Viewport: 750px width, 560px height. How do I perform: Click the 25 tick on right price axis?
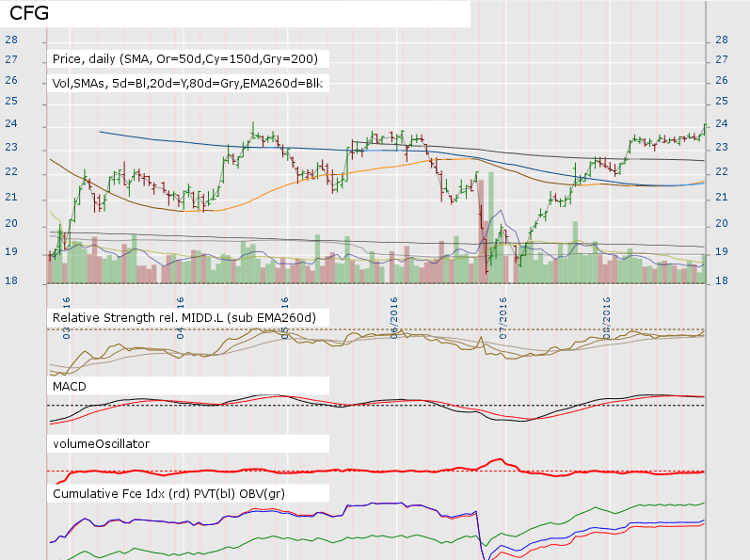pos(722,102)
